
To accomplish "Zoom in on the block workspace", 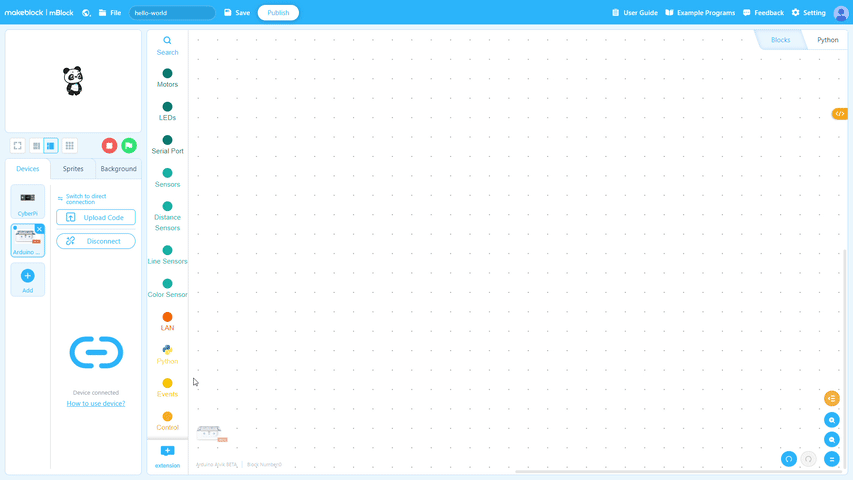I will (832, 420).
